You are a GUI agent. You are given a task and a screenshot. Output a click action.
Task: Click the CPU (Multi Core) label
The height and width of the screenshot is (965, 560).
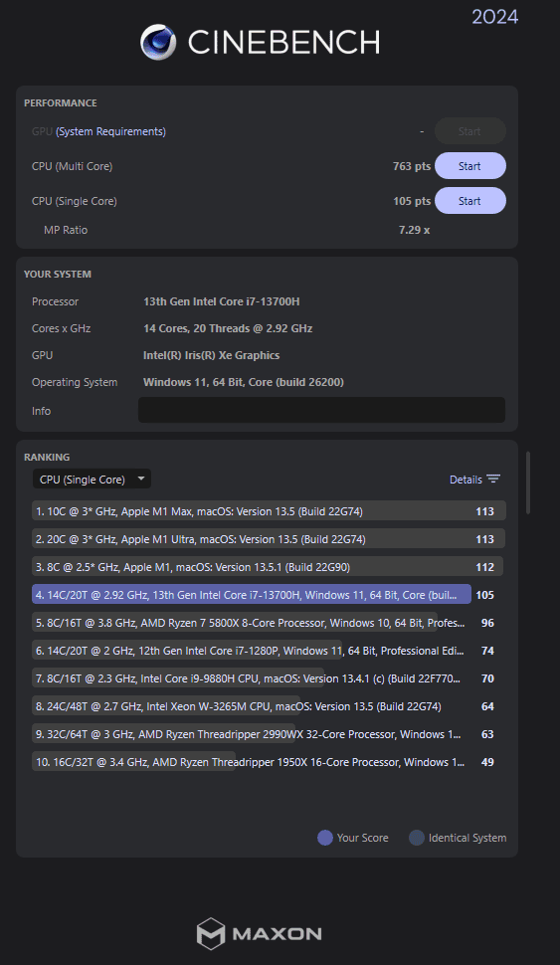[72, 166]
